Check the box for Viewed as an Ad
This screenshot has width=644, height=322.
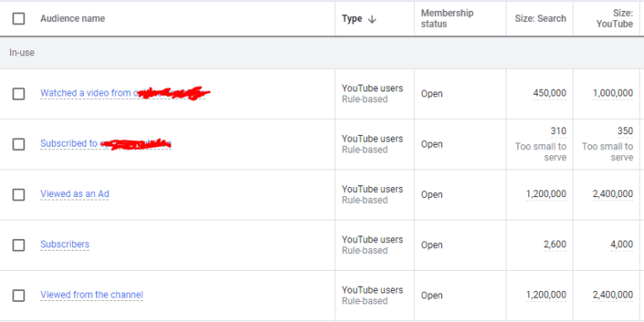coord(18,195)
